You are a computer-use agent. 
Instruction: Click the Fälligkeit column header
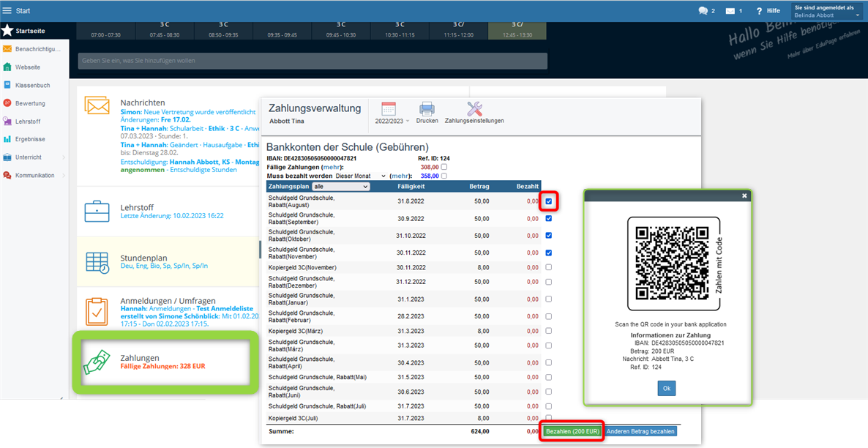point(411,187)
